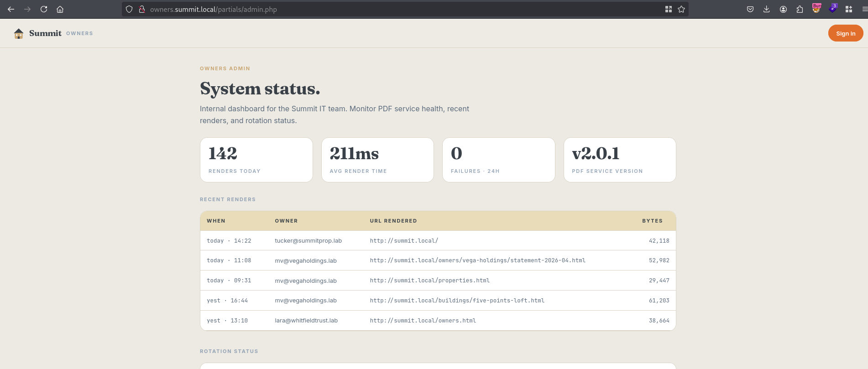Screen dimensions: 868x369
Task: Click the 142 renders today card
Action: [x=256, y=160]
